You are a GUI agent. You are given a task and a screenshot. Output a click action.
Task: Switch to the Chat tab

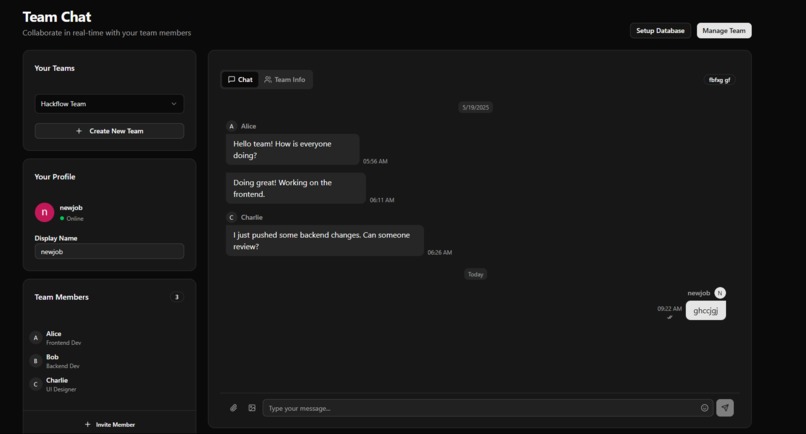(240, 80)
